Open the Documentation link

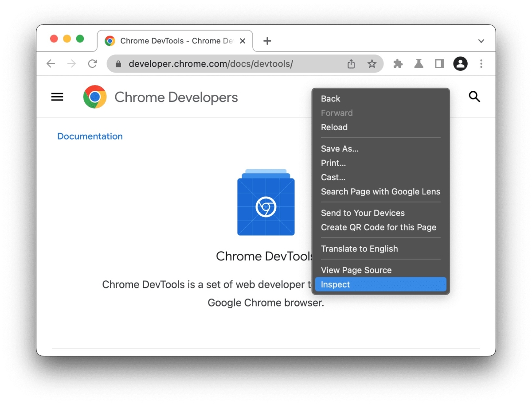click(90, 136)
